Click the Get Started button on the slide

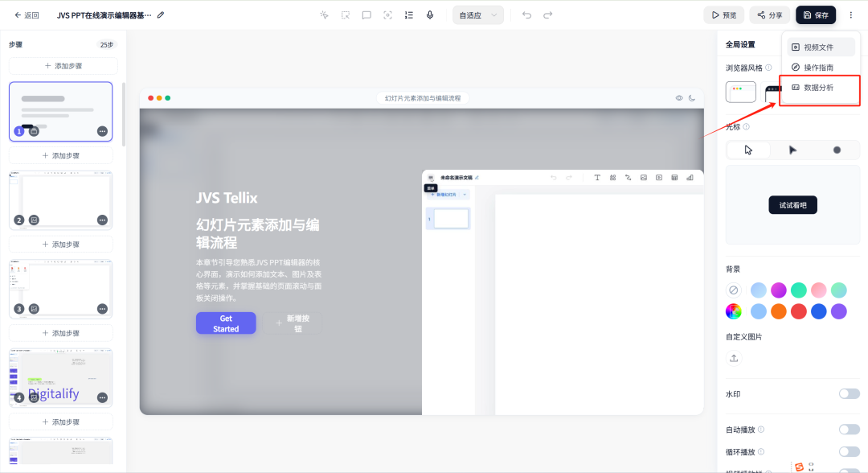(x=226, y=323)
